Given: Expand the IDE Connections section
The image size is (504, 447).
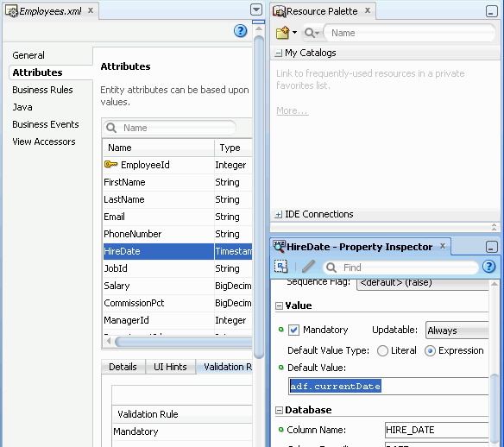Looking at the screenshot, I should tap(279, 214).
